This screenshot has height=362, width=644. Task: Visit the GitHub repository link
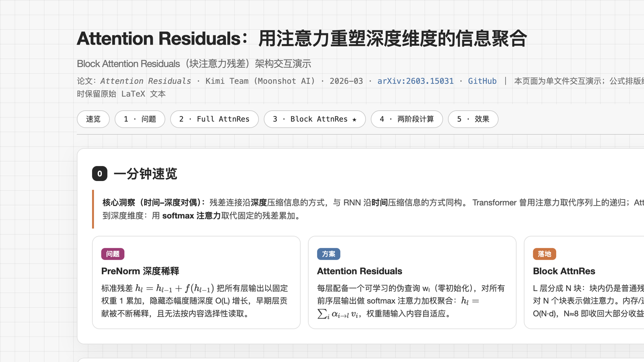(482, 81)
